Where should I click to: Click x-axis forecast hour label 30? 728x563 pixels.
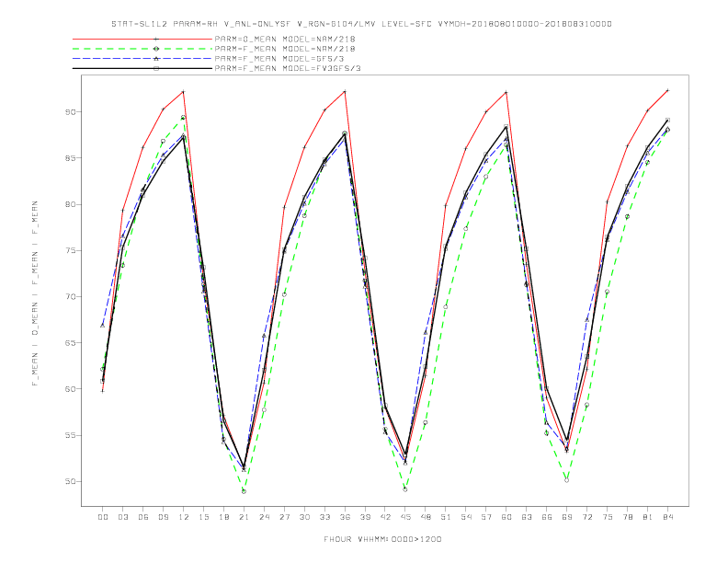tap(304, 517)
